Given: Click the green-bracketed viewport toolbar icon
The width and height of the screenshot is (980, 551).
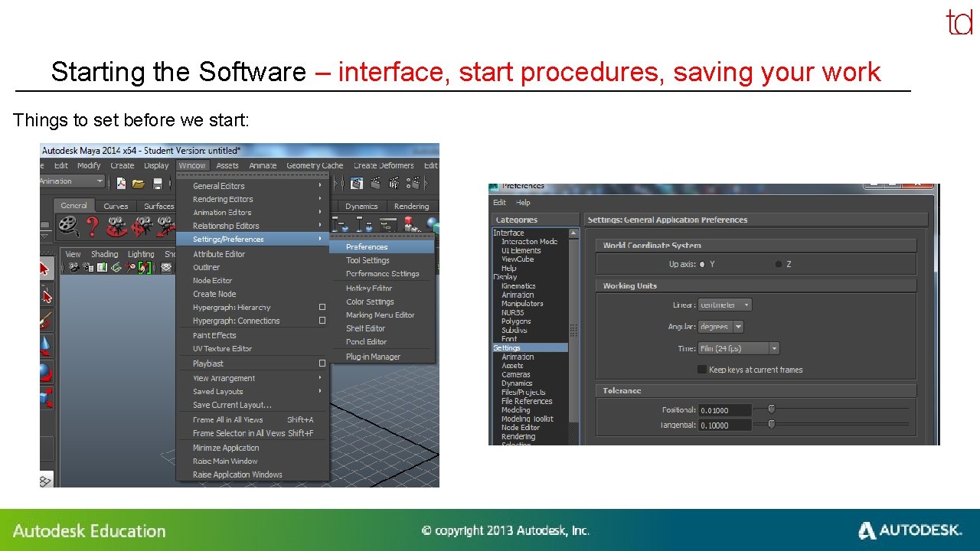Looking at the screenshot, I should click(143, 267).
